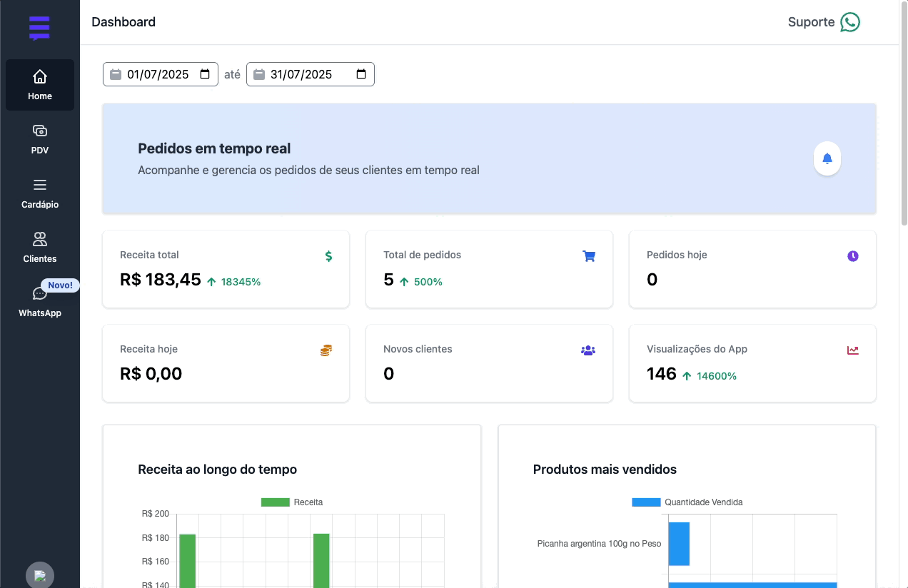The width and height of the screenshot is (908, 588).
Task: Click the app views chart icon
Action: pyautogui.click(x=852, y=350)
